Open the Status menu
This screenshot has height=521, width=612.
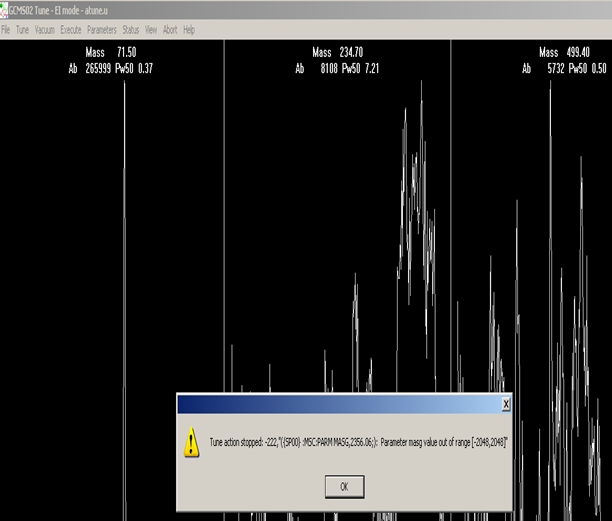click(x=131, y=30)
